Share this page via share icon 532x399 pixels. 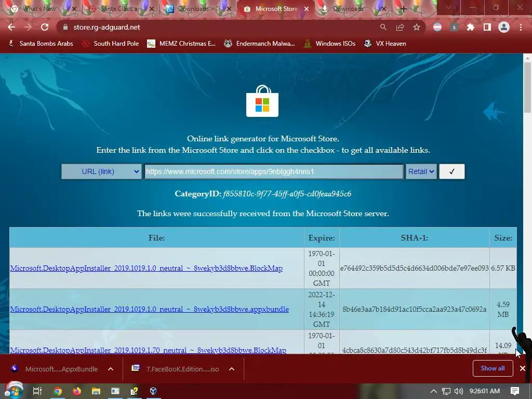point(400,27)
